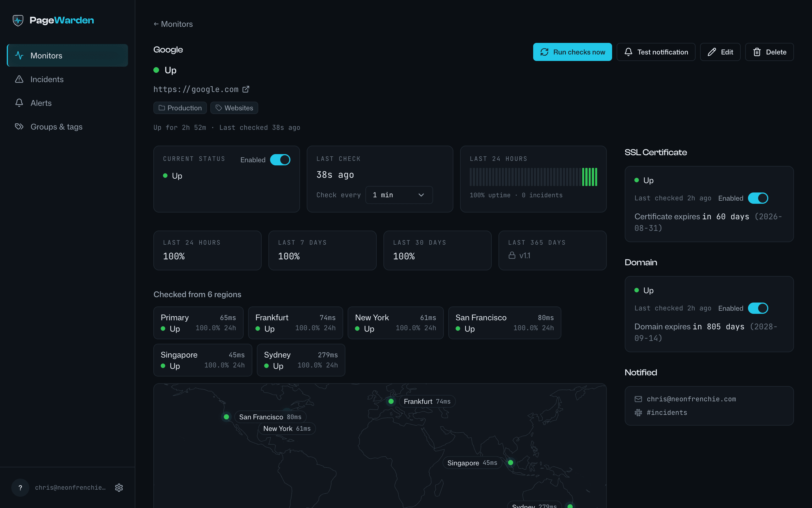Click the Singapore green map marker
This screenshot has width=812, height=508.
pyautogui.click(x=510, y=463)
